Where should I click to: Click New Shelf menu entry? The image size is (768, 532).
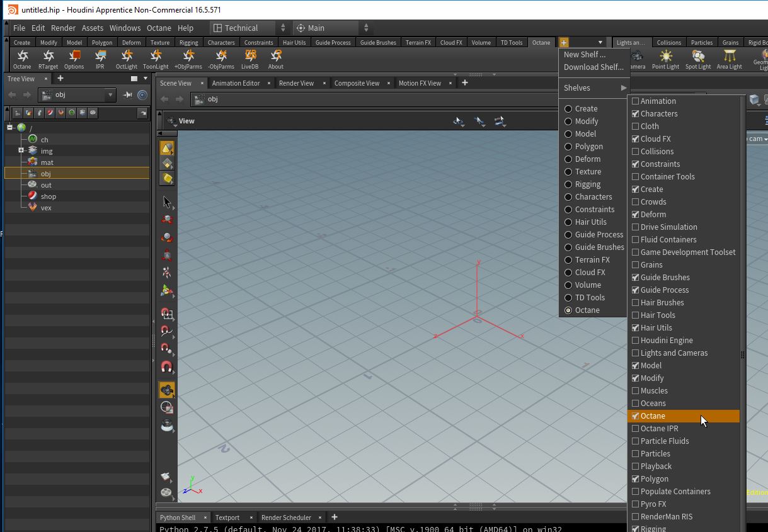point(584,54)
